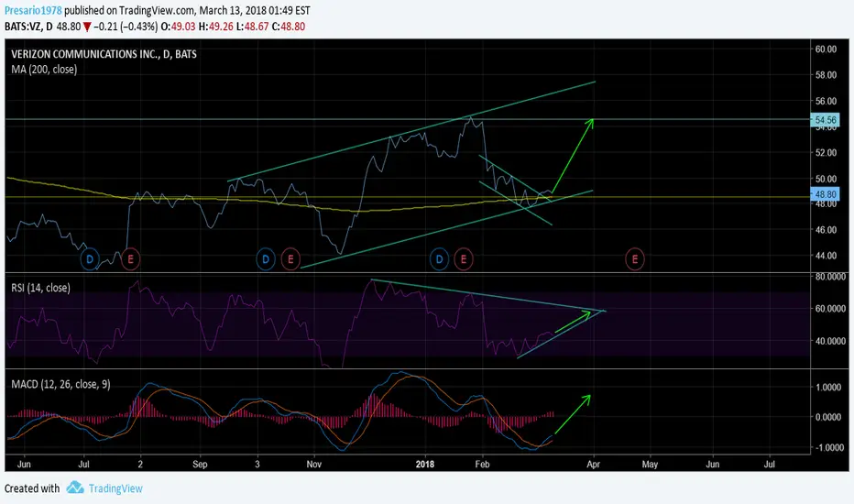Screen dimensions: 854x504
Task: Click the MACD (12, 26, close, 9) label
Action: click(x=61, y=384)
